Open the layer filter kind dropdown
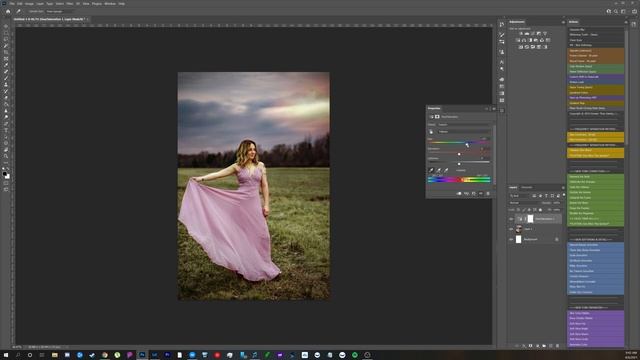640x360 pixels. (x=520, y=196)
